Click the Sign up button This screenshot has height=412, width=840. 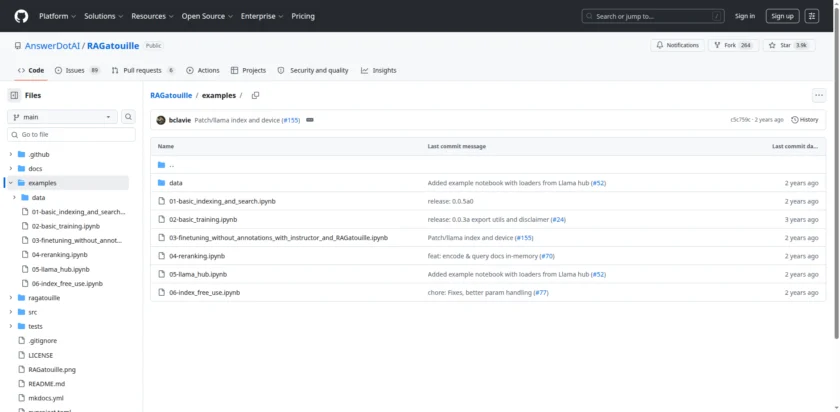782,16
